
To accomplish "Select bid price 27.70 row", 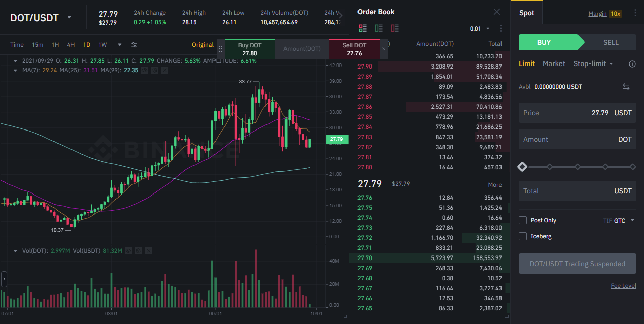I will (430, 258).
